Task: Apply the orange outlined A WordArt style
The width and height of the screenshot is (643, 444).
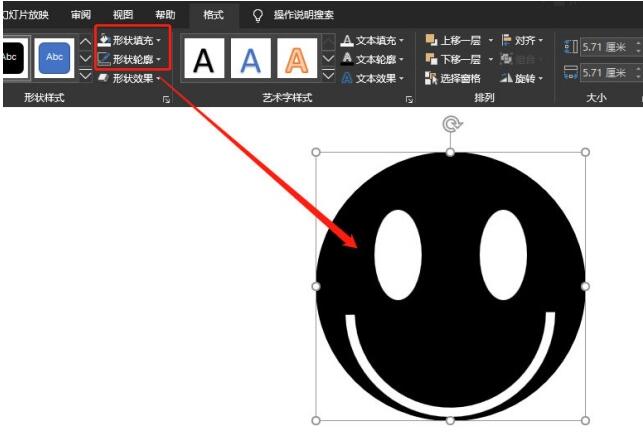Action: click(x=297, y=60)
